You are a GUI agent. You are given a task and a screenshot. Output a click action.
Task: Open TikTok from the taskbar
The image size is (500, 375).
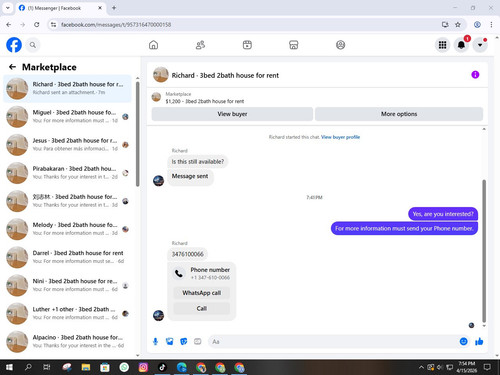[x=162, y=367]
